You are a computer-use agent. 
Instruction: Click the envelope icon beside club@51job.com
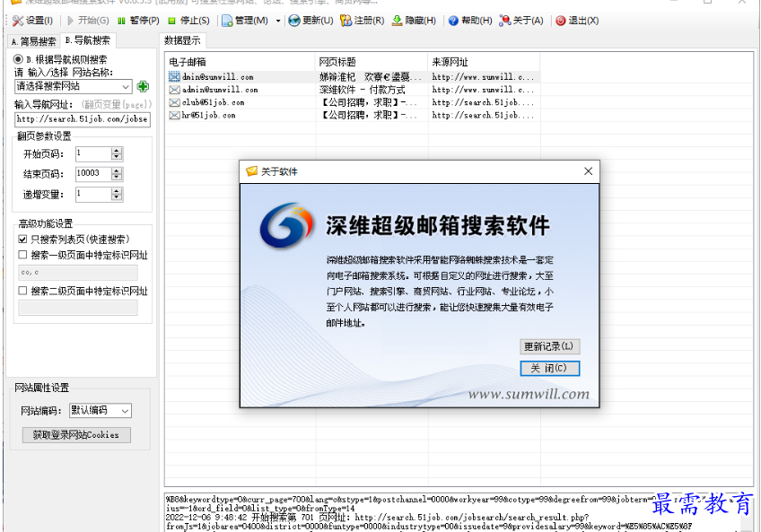point(174,103)
